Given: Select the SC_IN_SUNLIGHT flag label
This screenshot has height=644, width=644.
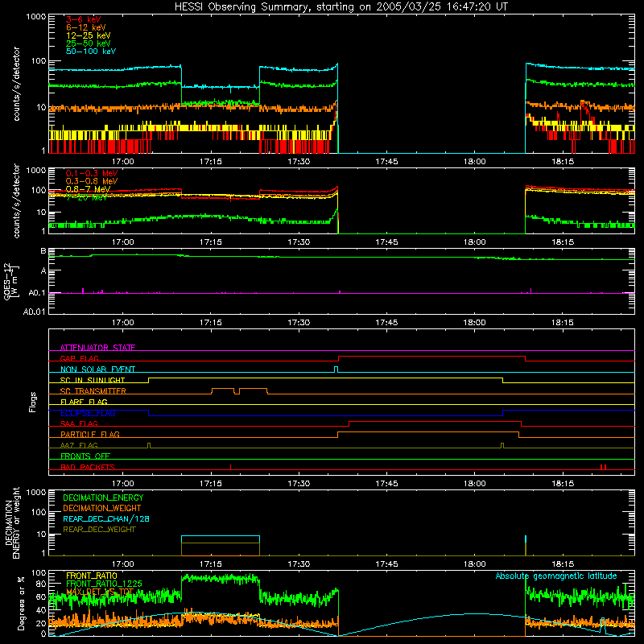Looking at the screenshot, I should click(93, 380).
